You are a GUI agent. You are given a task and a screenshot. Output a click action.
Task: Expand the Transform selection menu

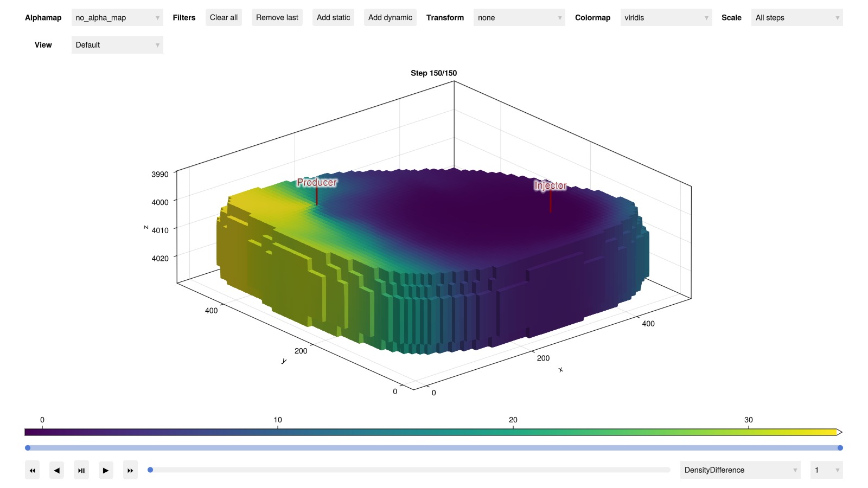pyautogui.click(x=519, y=17)
